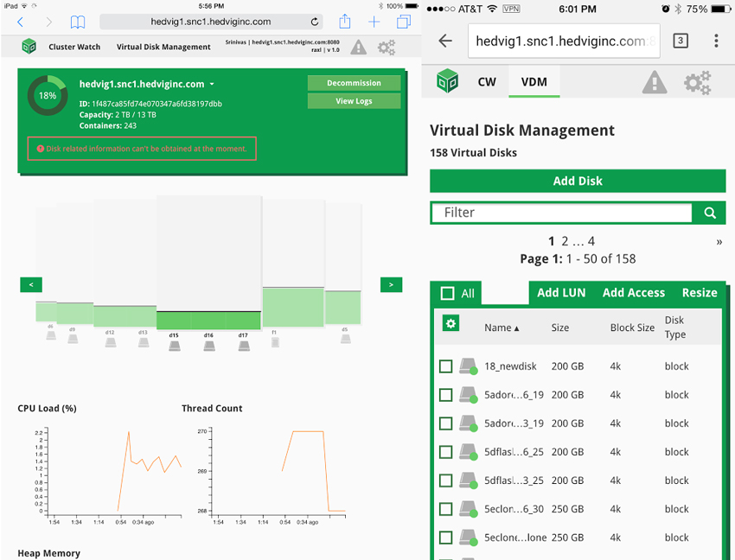Switch to CW tab

click(x=487, y=82)
